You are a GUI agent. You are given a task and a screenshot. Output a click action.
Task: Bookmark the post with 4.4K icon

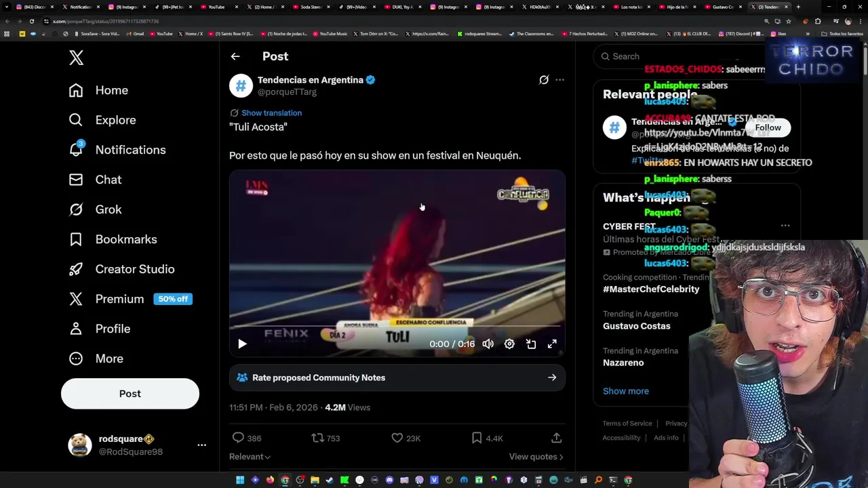tap(477, 438)
